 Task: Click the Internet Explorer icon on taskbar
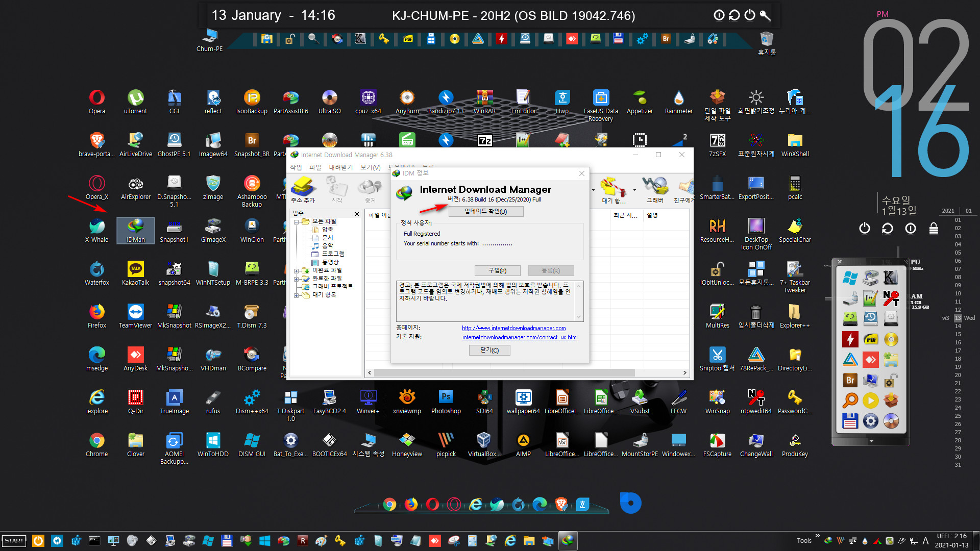pyautogui.click(x=510, y=540)
